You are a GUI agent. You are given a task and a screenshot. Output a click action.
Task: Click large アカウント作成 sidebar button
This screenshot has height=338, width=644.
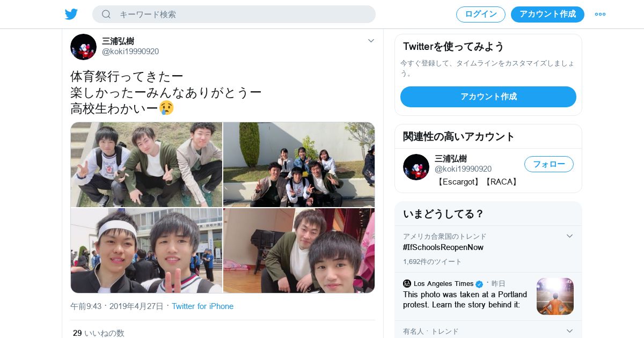point(488,97)
